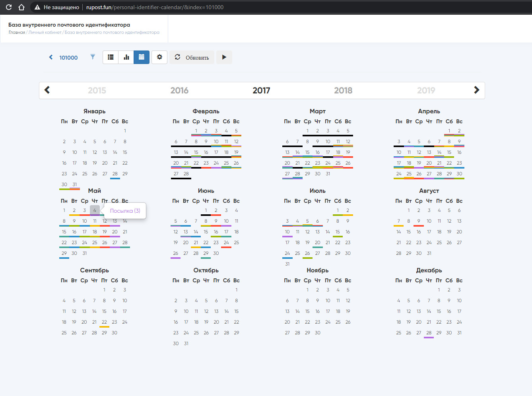
Task: Select December 28 in calendar
Action: pos(429,333)
